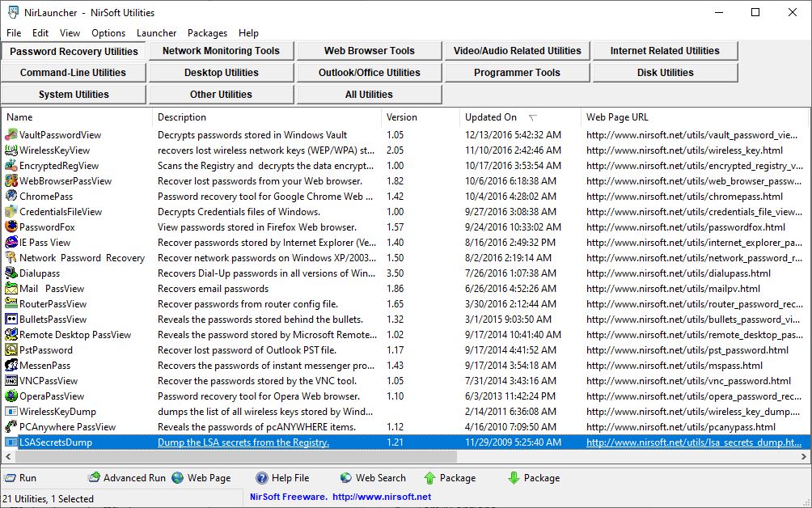Image resolution: width=812 pixels, height=508 pixels.
Task: Open Web Page of selected utility
Action: [201, 478]
